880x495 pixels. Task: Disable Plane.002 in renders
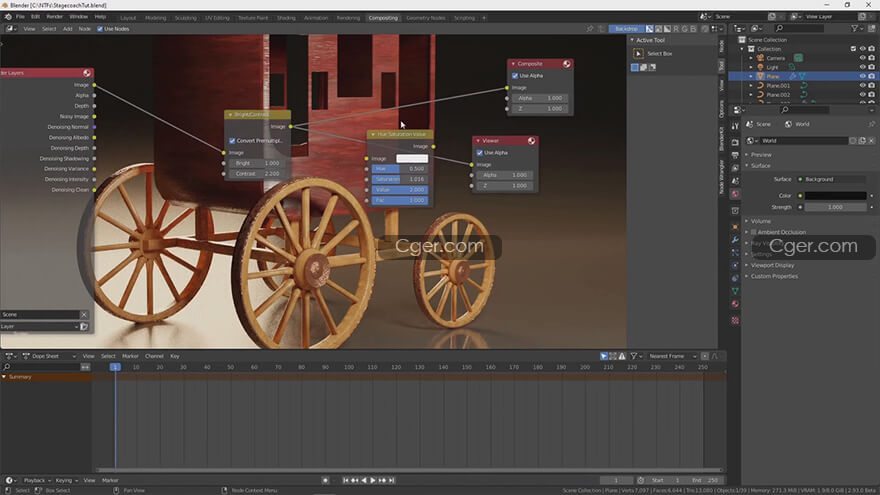pyautogui.click(x=872, y=94)
